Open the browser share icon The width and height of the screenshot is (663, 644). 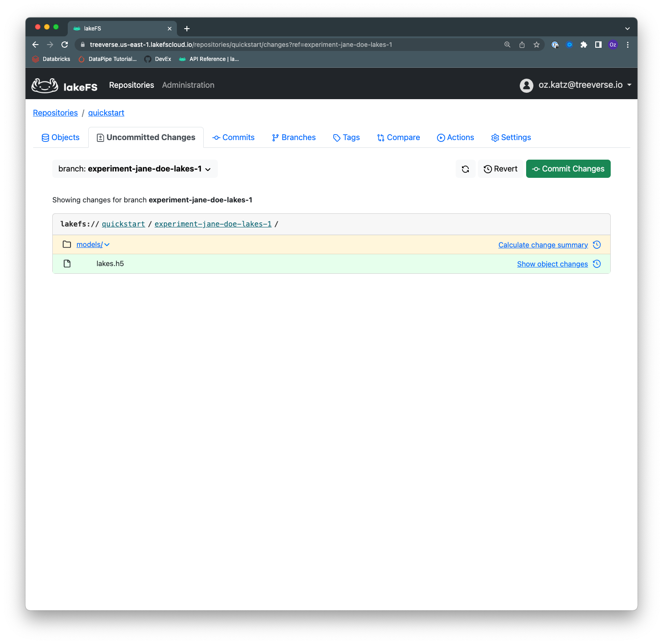pos(522,45)
